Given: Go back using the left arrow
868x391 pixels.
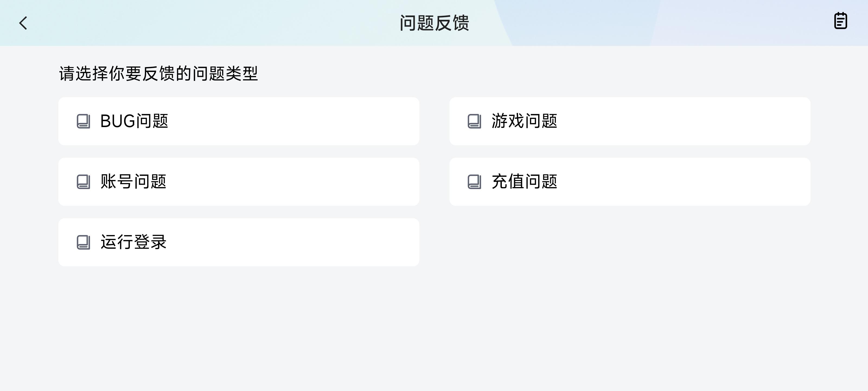Looking at the screenshot, I should pyautogui.click(x=23, y=23).
